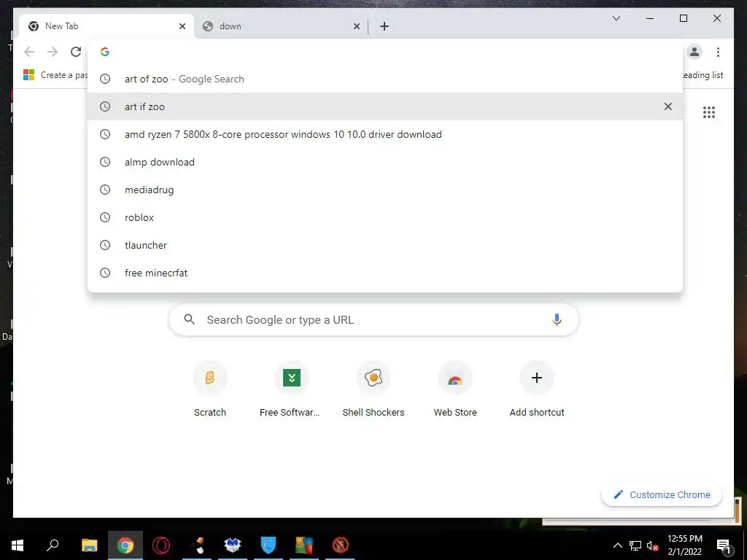747x560 pixels.
Task: Reload the page with the refresh icon
Action: (76, 52)
